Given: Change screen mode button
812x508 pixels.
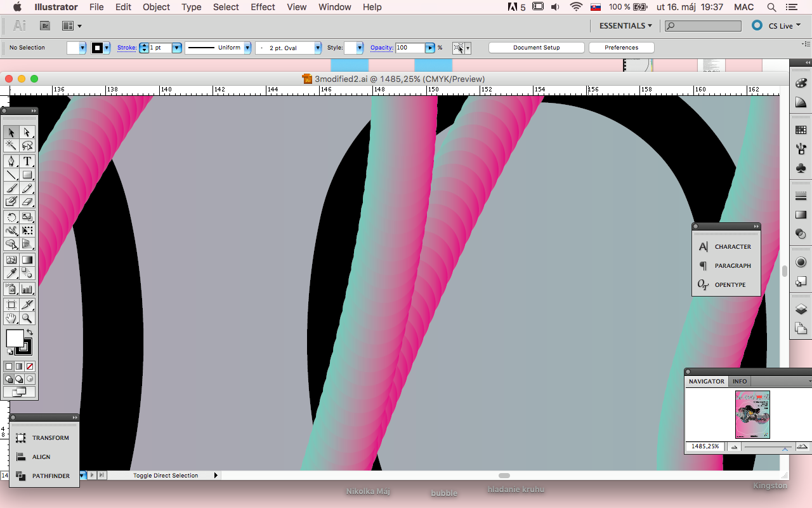Looking at the screenshot, I should [x=19, y=392].
